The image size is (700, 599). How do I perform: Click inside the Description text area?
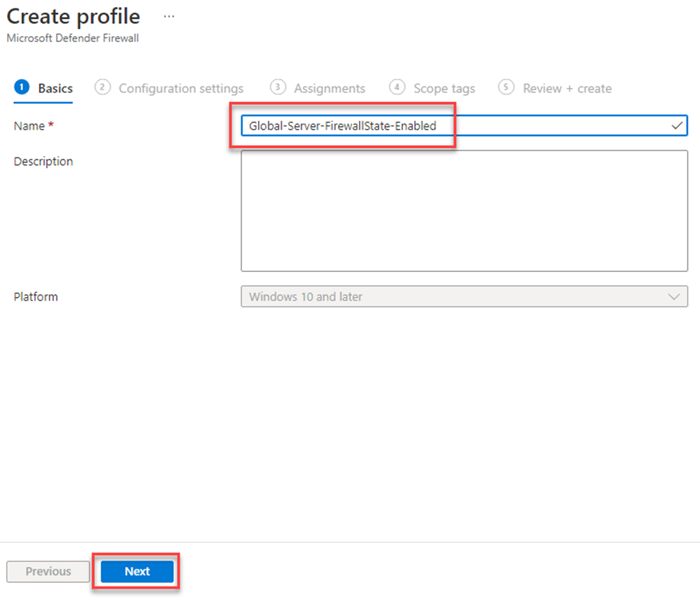click(464, 211)
